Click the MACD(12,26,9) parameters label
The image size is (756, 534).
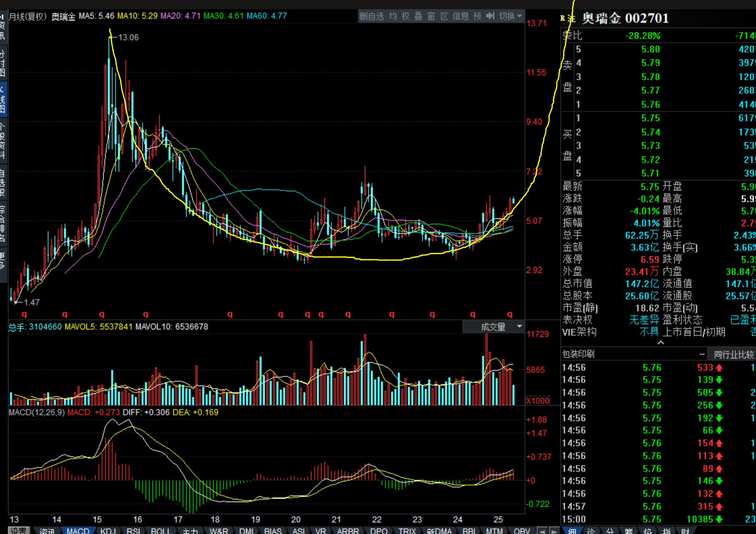click(x=37, y=412)
